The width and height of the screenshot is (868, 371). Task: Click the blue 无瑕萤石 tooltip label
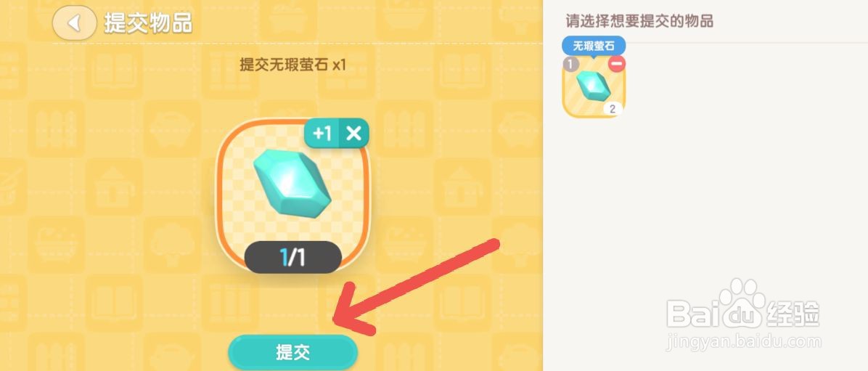point(594,46)
